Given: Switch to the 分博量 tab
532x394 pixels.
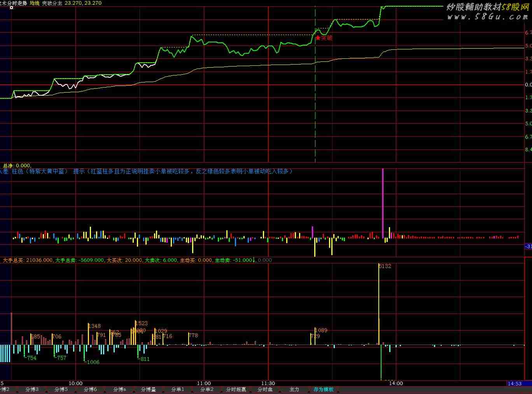Looking at the screenshot, I should click(148, 389).
